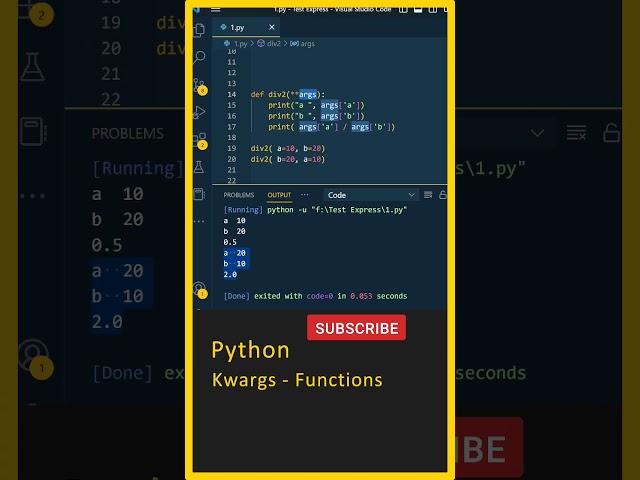640x480 pixels.
Task: Open Run and Debug view in center activity bar
Action: coord(199,112)
